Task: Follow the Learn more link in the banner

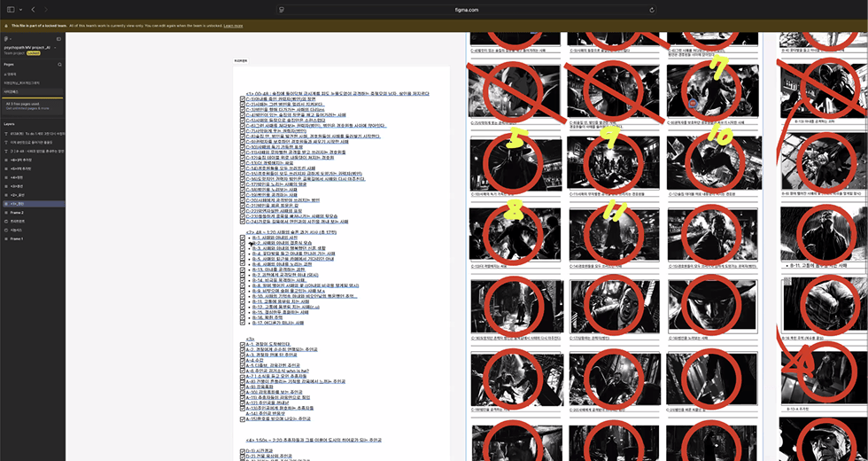Action: pyautogui.click(x=233, y=26)
